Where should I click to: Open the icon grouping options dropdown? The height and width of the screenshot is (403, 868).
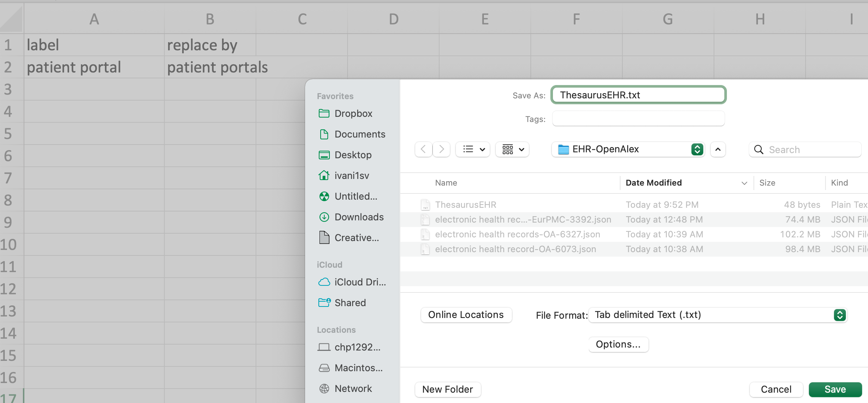pyautogui.click(x=513, y=149)
